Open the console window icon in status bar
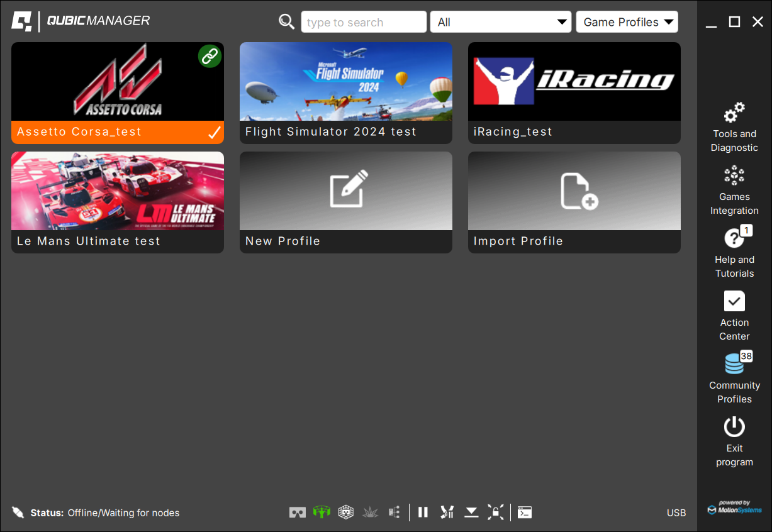The image size is (772, 532). pyautogui.click(x=525, y=513)
